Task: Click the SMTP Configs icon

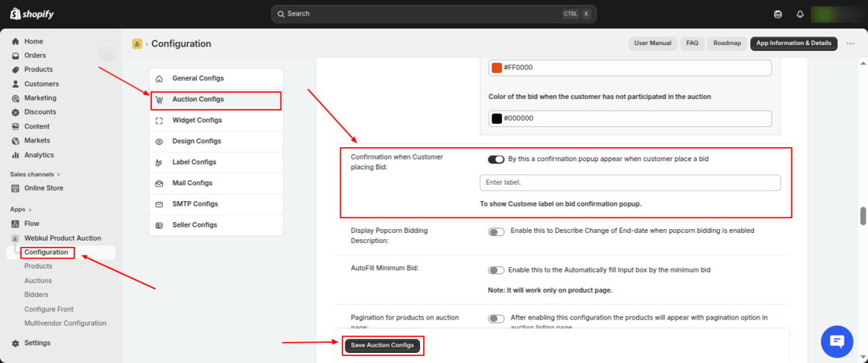Action: [x=160, y=204]
